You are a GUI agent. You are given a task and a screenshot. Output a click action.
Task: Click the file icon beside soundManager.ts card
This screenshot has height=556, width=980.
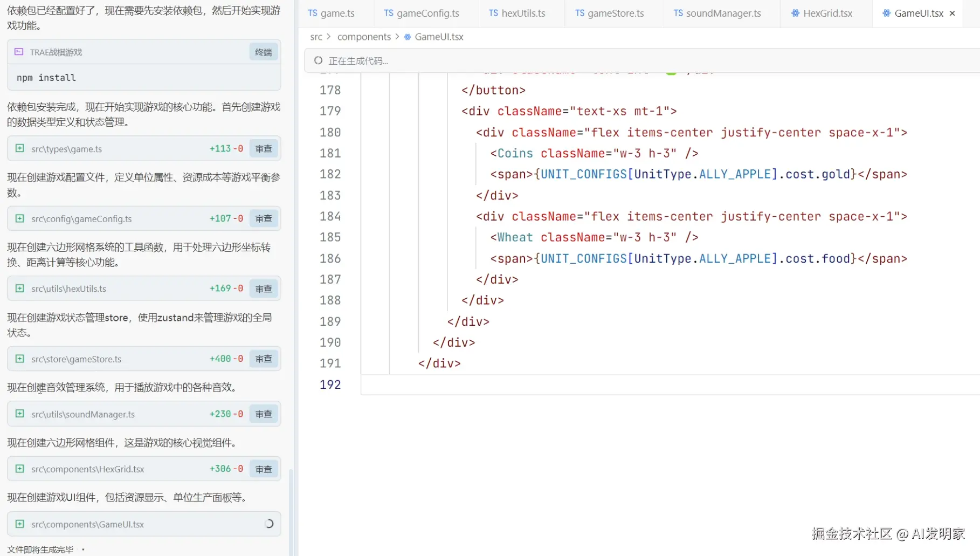(x=20, y=414)
